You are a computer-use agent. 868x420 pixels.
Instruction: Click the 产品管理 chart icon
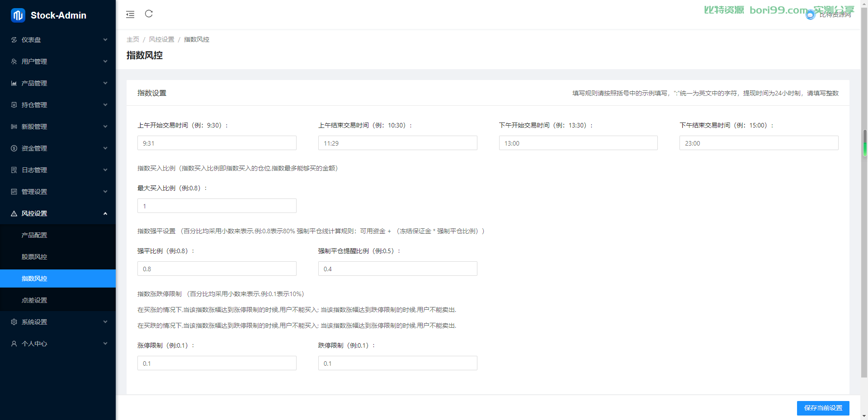click(x=14, y=83)
